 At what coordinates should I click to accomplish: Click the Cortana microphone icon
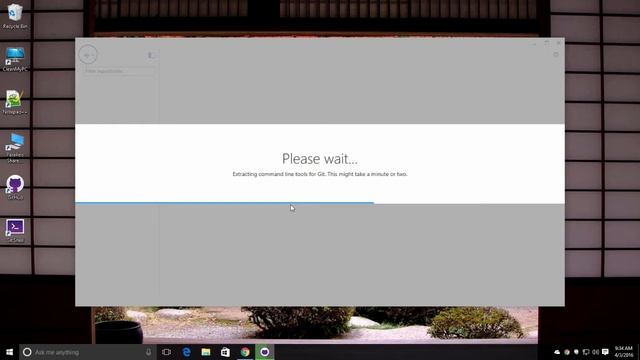click(x=148, y=352)
